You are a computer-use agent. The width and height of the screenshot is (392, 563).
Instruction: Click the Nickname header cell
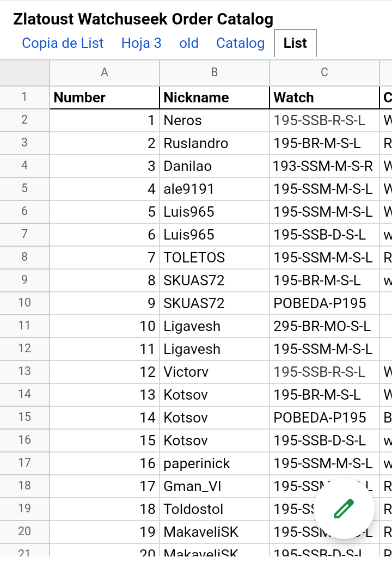[x=215, y=97]
